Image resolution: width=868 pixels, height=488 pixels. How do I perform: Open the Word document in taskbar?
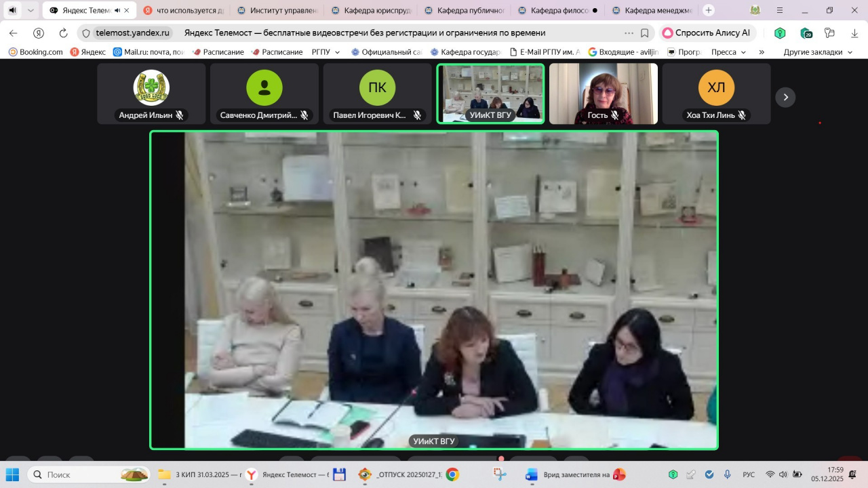(x=532, y=474)
